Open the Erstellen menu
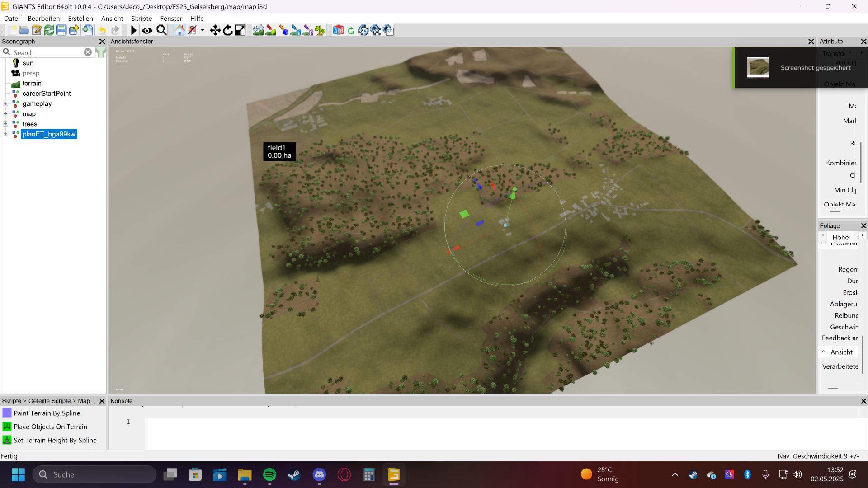The height and width of the screenshot is (488, 868). pos(80,19)
